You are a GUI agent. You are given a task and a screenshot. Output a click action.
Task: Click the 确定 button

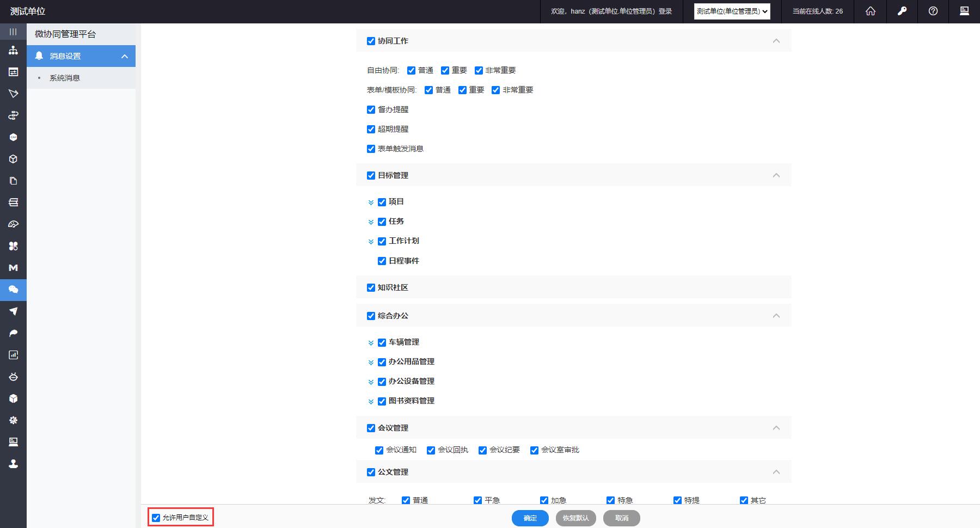pos(530,518)
